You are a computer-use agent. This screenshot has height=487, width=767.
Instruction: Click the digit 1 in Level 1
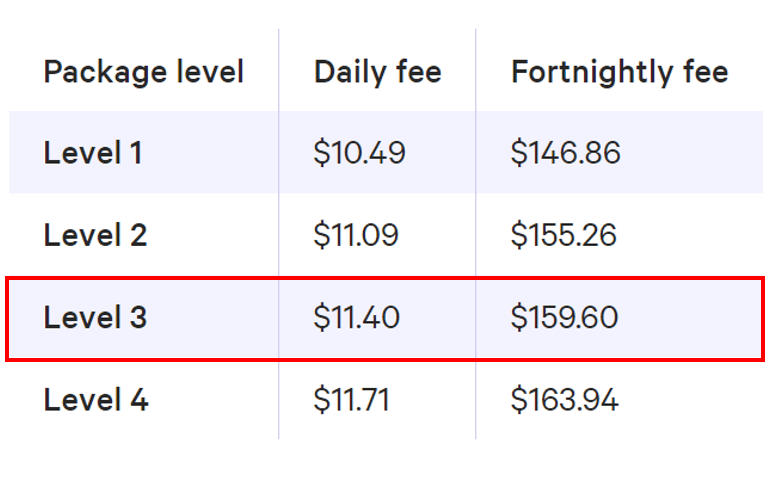click(136, 153)
